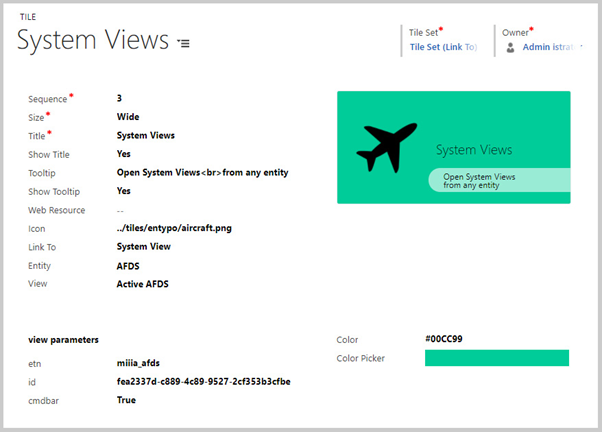The width and height of the screenshot is (602, 432).
Task: Change the Entity value AFDS
Action: 128,266
